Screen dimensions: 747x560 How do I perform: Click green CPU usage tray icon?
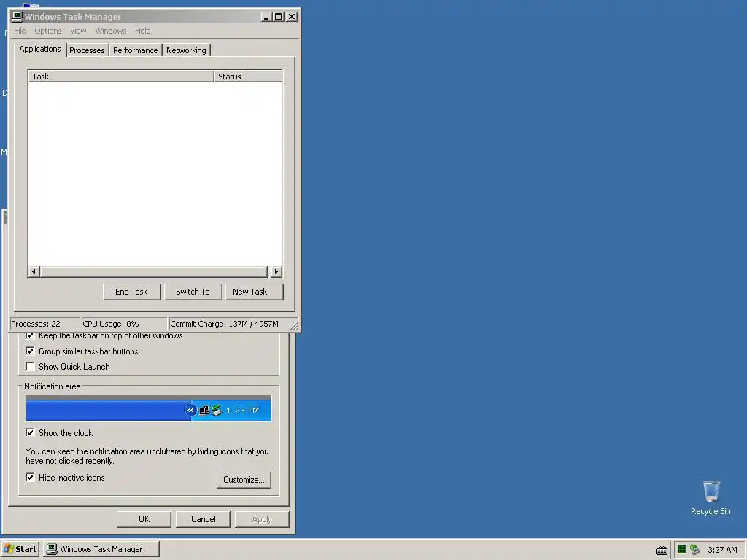pyautogui.click(x=682, y=550)
